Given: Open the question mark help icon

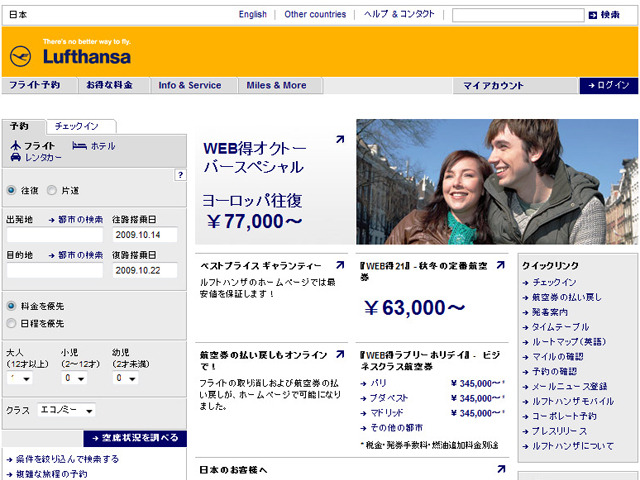Looking at the screenshot, I should tap(180, 175).
